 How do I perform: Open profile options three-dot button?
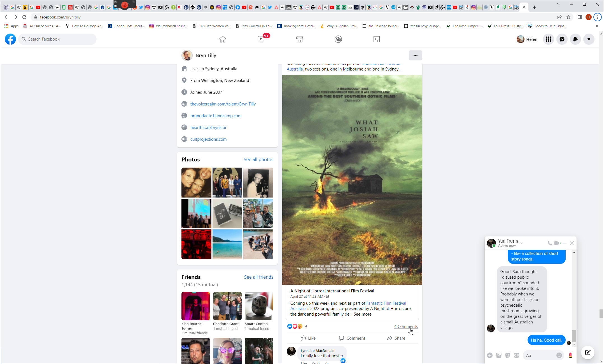tap(416, 55)
